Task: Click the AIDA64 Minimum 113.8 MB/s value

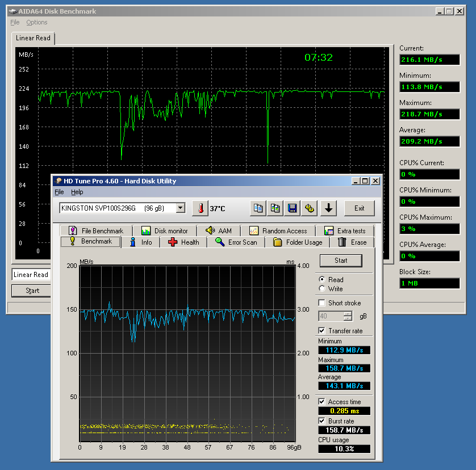Action: (x=429, y=87)
